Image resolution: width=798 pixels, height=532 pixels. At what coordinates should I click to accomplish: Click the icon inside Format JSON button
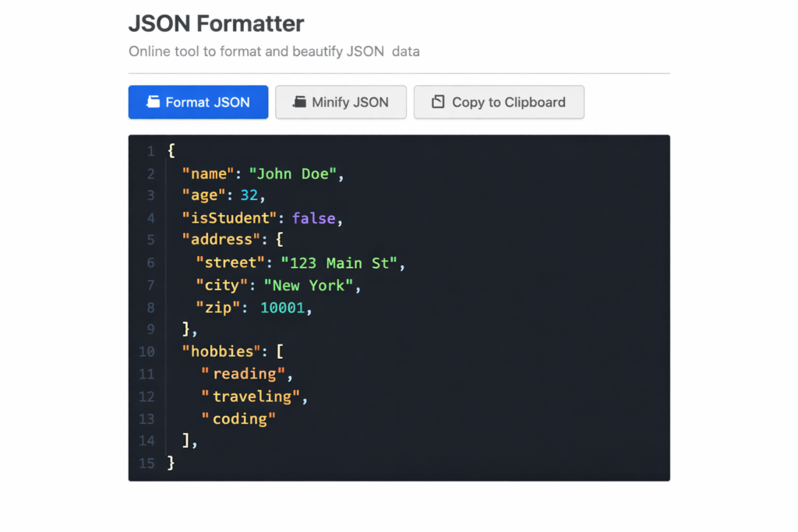coord(153,102)
